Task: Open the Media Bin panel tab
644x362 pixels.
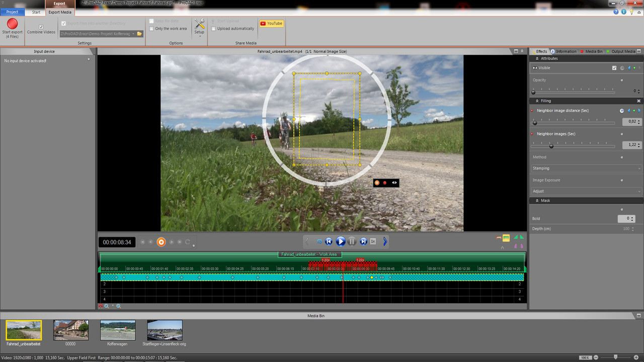Action: (x=592, y=51)
